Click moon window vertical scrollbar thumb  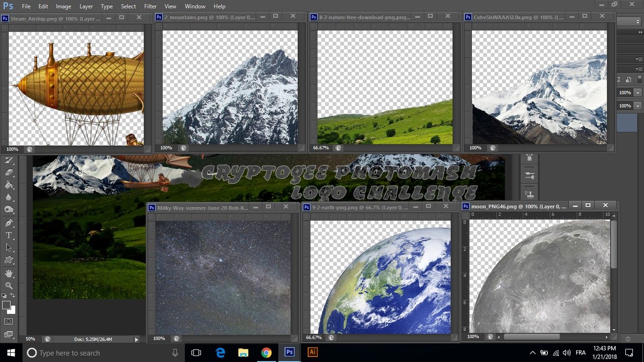613,244
